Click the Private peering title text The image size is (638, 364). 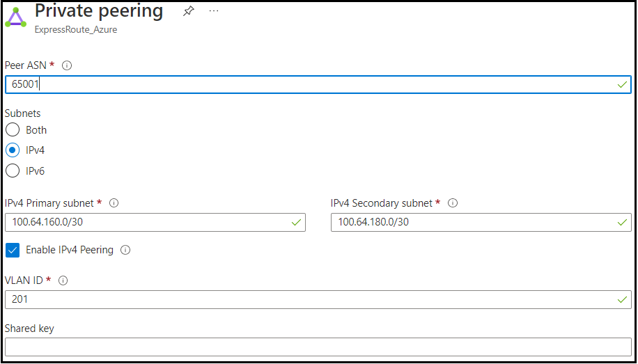(99, 12)
